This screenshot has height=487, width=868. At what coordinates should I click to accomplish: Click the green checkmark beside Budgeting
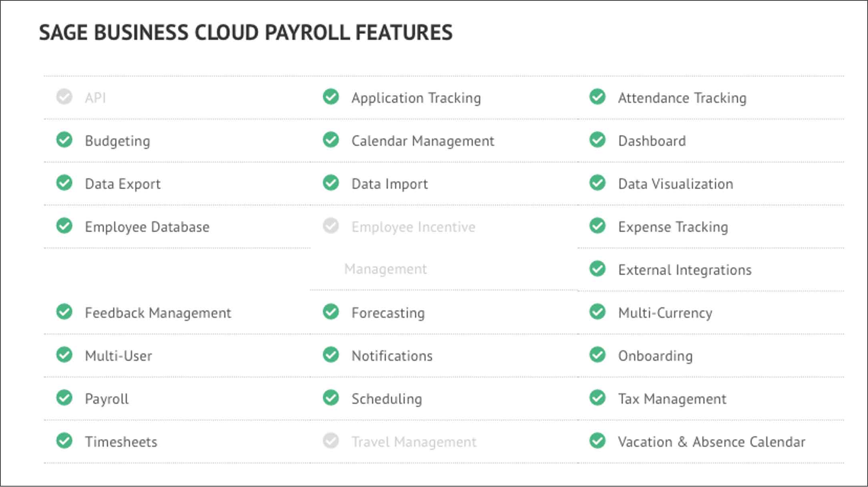64,140
